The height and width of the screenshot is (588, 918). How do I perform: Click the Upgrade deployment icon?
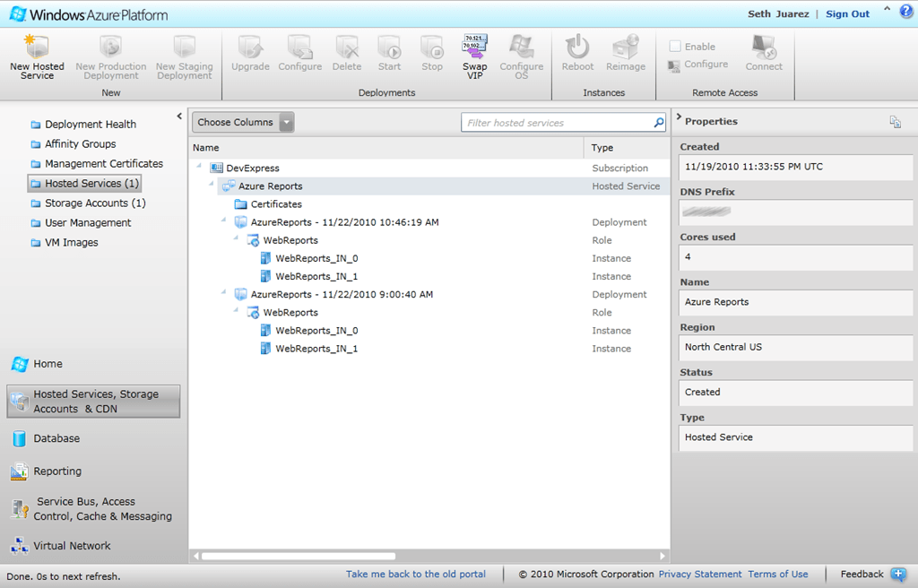click(x=251, y=47)
